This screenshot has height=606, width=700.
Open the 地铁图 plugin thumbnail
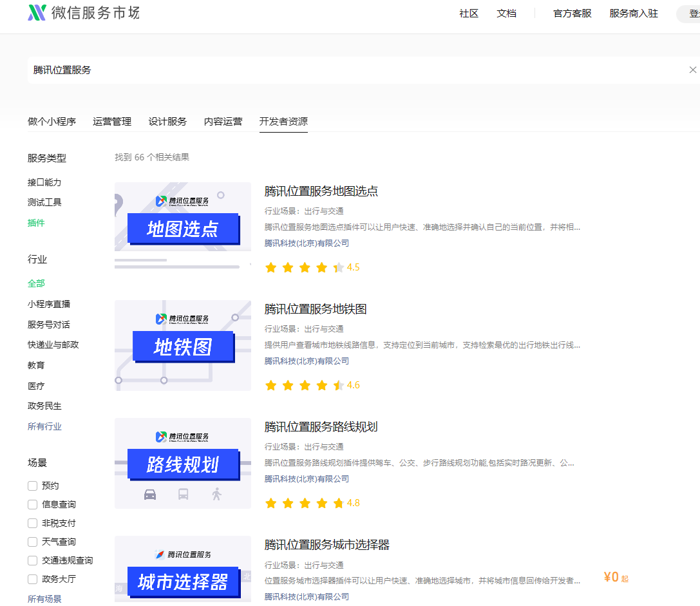pos(183,346)
